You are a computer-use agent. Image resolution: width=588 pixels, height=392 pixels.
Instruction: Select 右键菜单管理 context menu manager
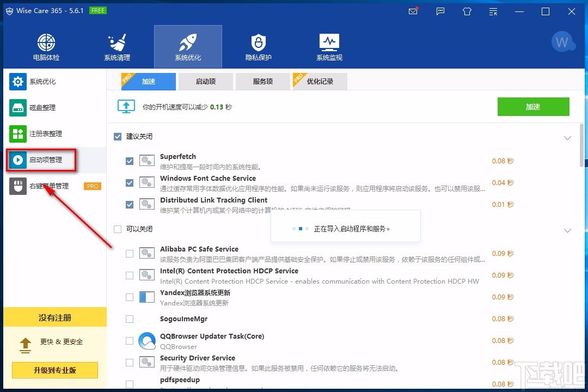[x=55, y=186]
